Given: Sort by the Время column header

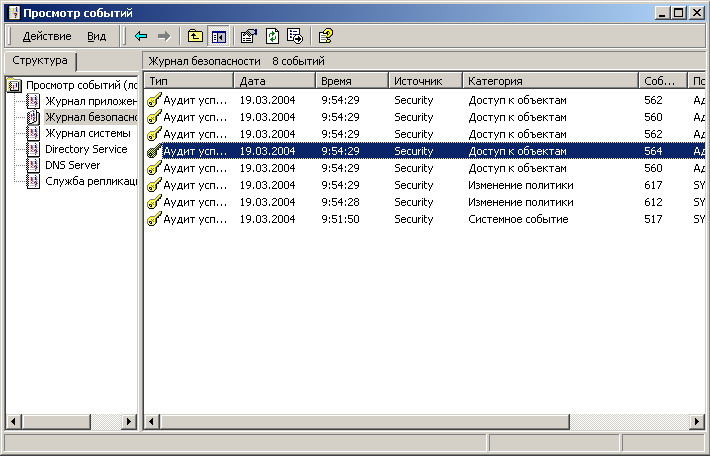Looking at the screenshot, I should point(352,81).
